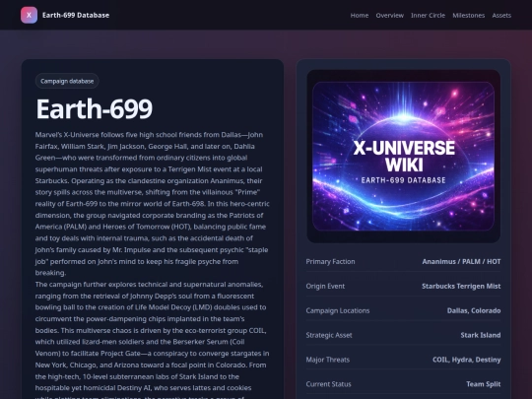Click the paragraph starting Marvel's X-Universe follows
The height and width of the screenshot is (399, 532).
[x=153, y=204]
